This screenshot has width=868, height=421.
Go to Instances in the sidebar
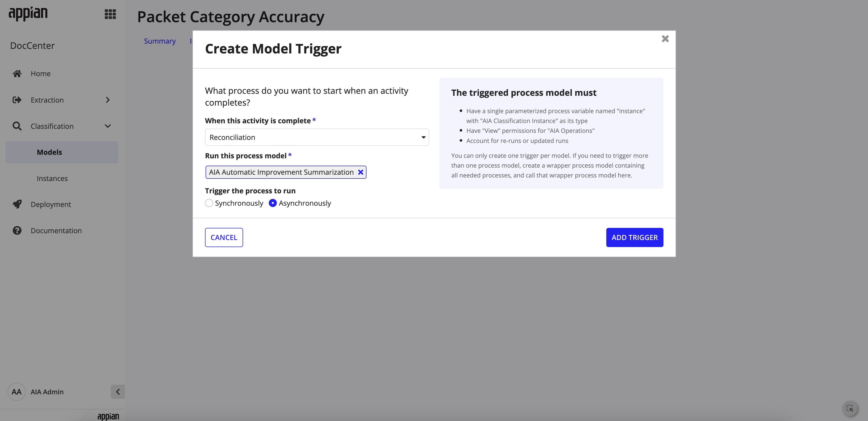click(x=52, y=178)
